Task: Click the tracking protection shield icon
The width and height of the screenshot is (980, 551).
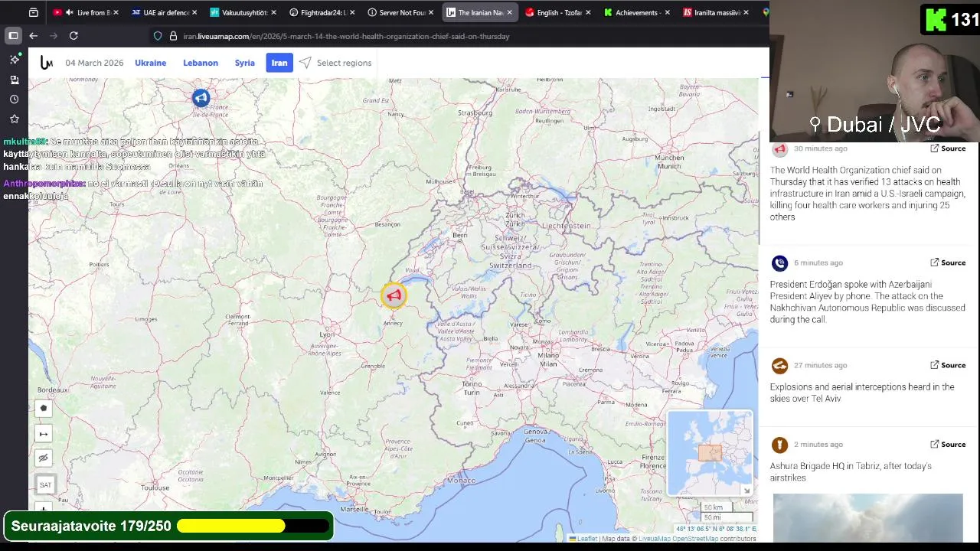Action: 158,36
